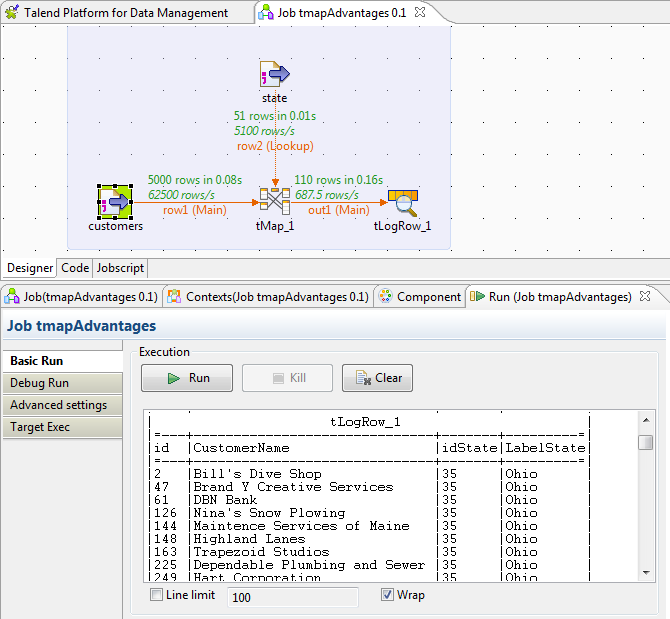Click the console vertical scrollbar thumb
Image resolution: width=670 pixels, height=619 pixels.
pos(646,442)
